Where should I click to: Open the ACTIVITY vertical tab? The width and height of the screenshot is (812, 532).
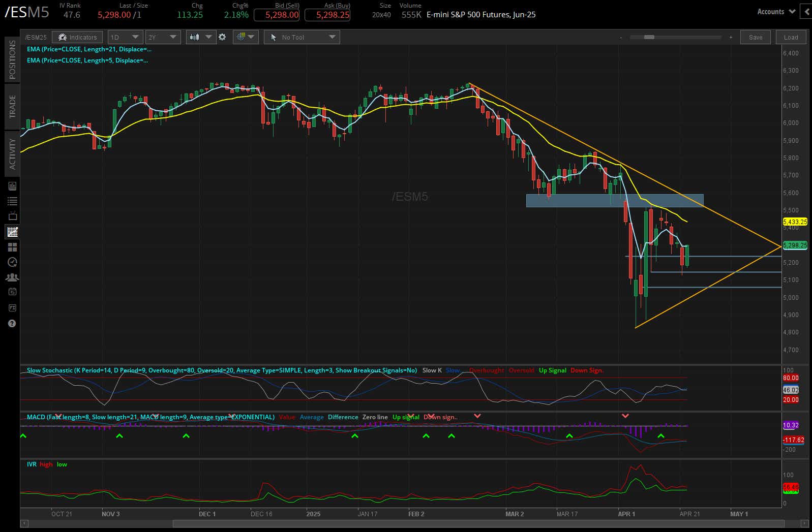tap(12, 153)
